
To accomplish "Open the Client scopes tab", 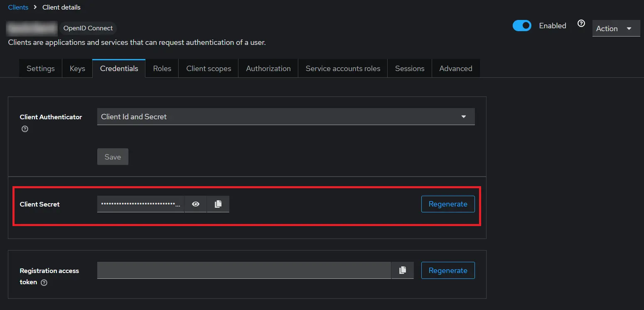I will (x=209, y=69).
